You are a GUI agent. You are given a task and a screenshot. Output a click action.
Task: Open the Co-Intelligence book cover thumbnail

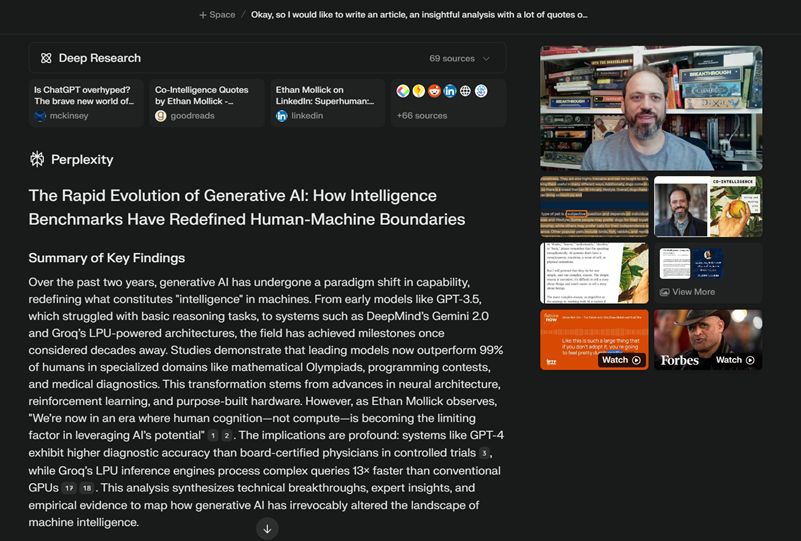[x=709, y=206]
